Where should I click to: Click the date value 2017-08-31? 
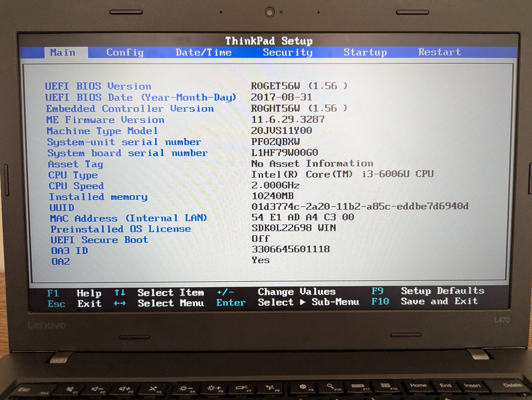coord(281,97)
